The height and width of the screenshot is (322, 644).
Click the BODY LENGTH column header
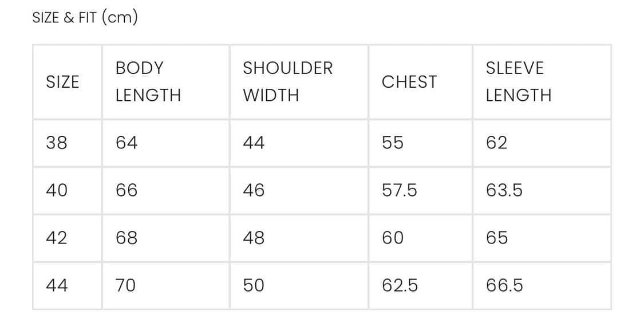148,81
